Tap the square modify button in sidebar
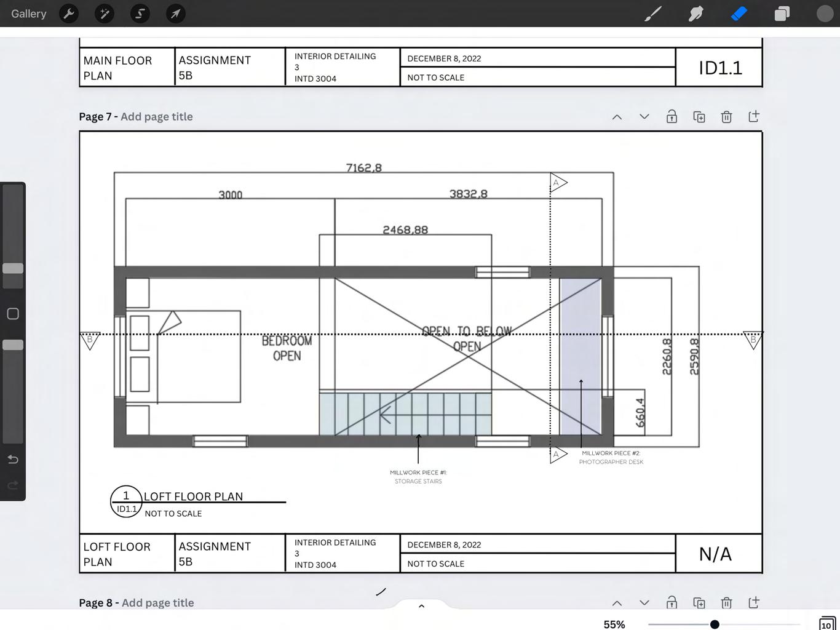 pos(13,314)
